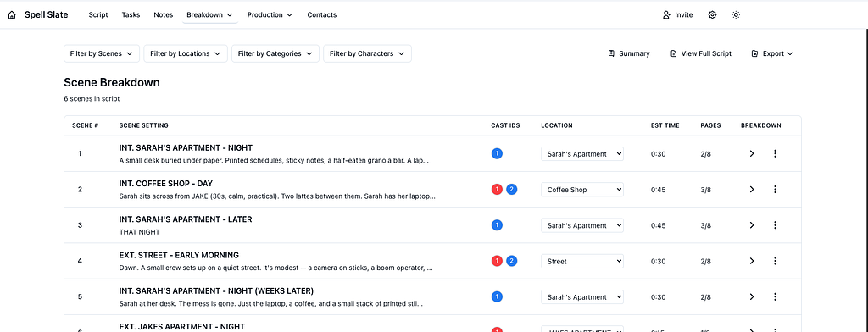Click the LOCATION column header
This screenshot has height=332, width=868.
[x=556, y=125]
